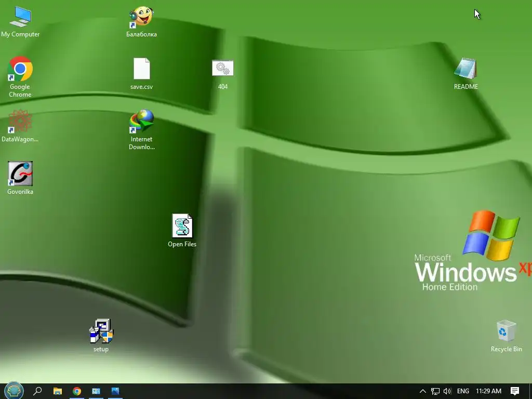Select the Recycle Bin icon
This screenshot has width=532, height=399.
click(x=506, y=330)
